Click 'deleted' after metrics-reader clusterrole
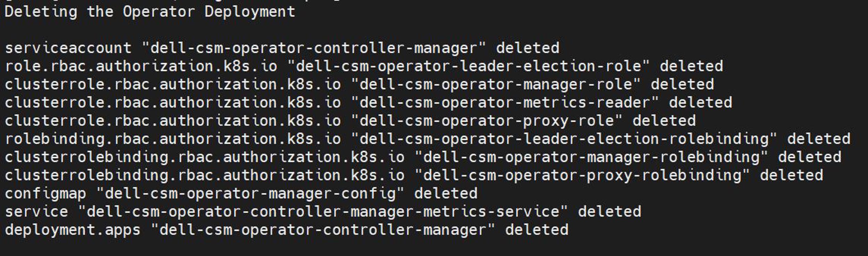This screenshot has width=868, height=256. pos(701,103)
